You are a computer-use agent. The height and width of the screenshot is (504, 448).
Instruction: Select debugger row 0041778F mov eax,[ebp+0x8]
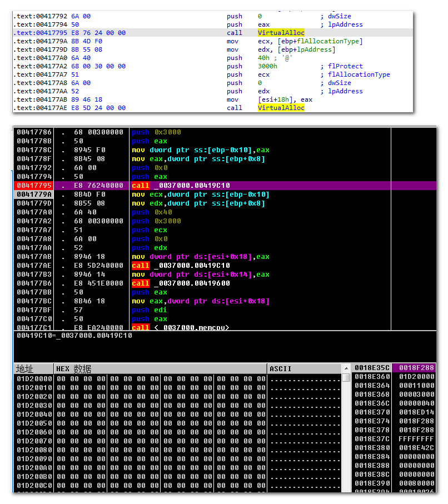point(225,159)
